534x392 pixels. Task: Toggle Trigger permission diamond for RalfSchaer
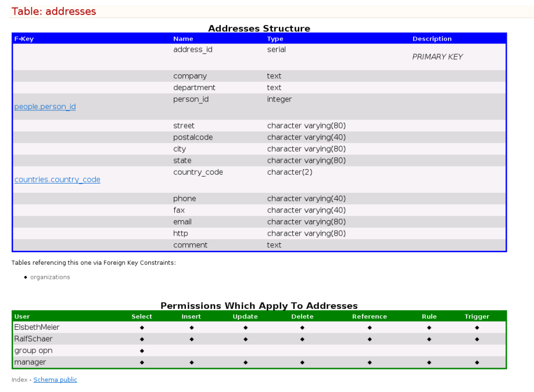[476, 339]
